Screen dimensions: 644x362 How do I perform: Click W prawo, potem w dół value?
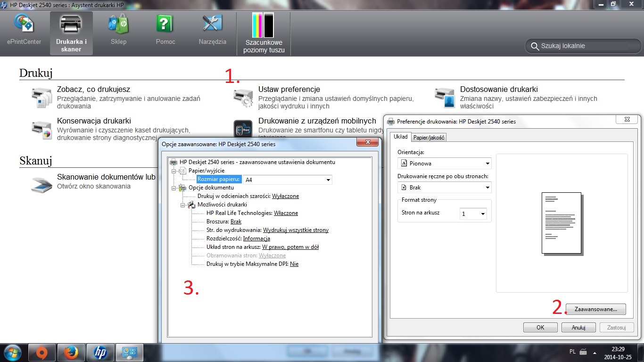[x=290, y=247]
